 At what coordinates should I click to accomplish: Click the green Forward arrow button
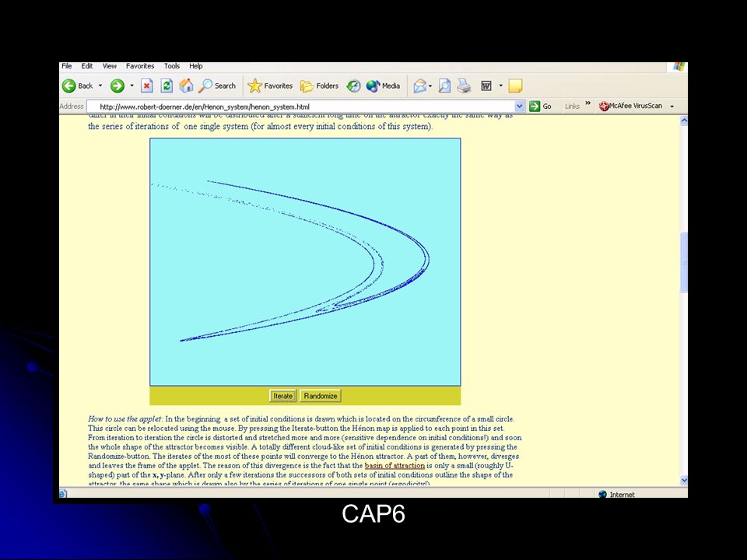pos(117,86)
